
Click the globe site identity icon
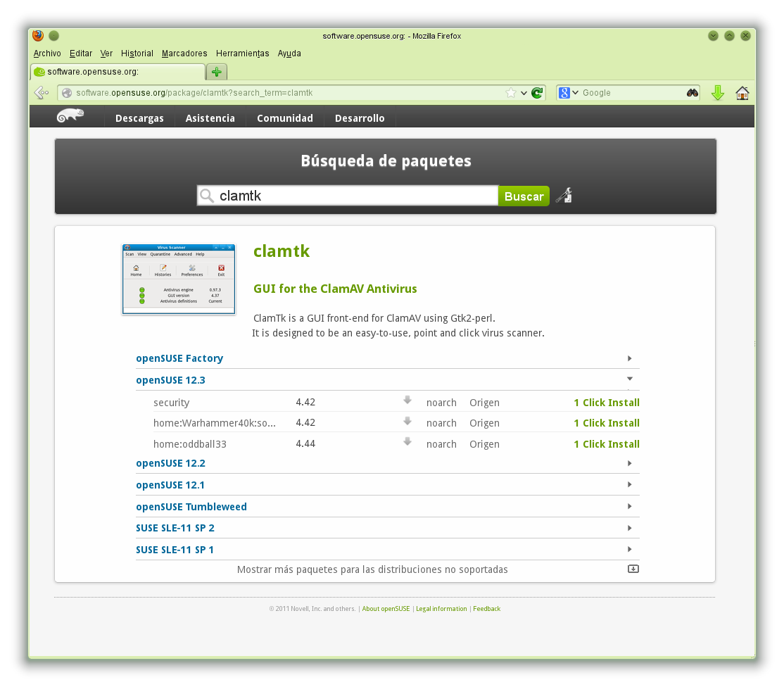[67, 92]
